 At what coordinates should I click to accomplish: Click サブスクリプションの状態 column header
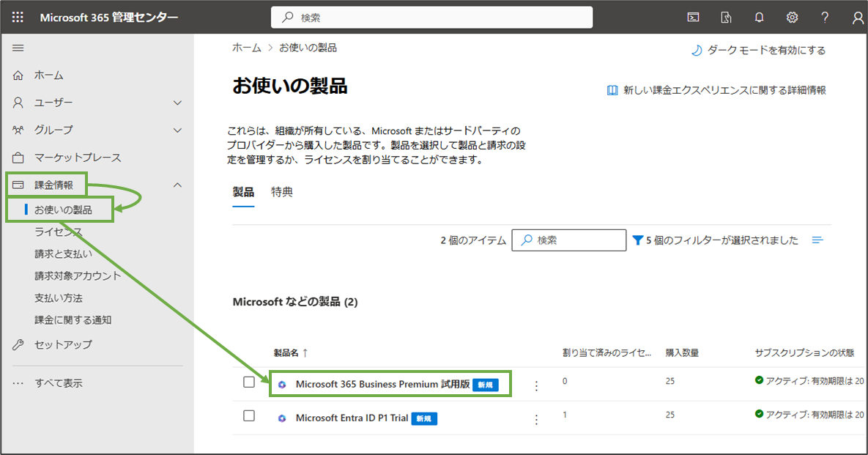804,352
